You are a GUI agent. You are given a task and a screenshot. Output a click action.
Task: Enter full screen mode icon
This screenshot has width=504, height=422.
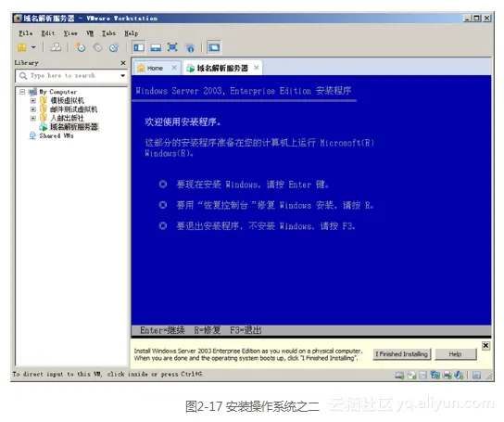coord(172,47)
